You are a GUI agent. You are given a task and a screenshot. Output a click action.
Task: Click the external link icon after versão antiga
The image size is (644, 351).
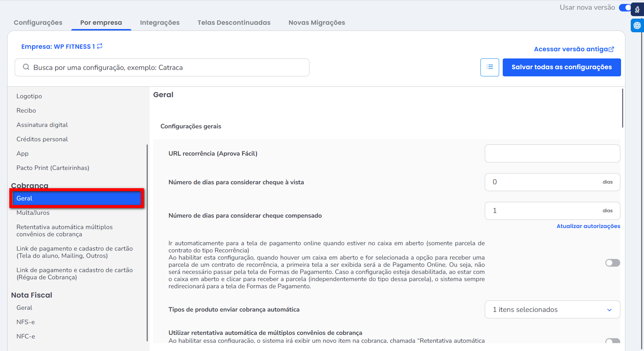[611, 49]
